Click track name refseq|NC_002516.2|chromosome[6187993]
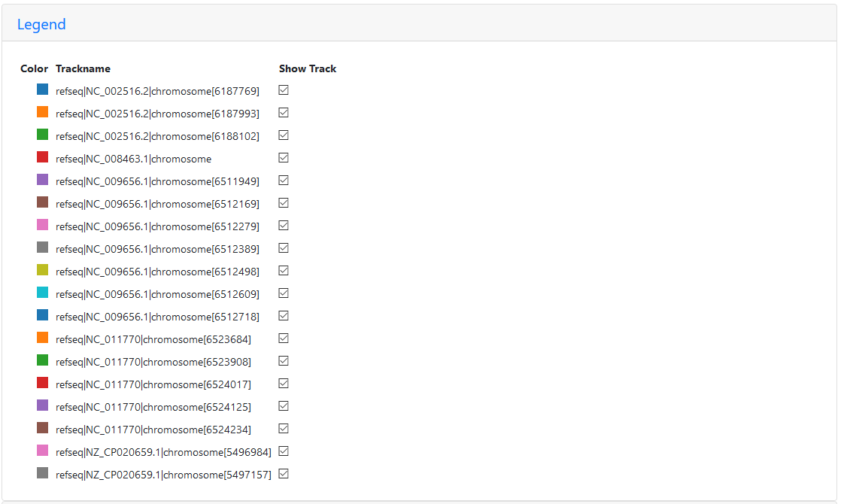The image size is (841, 504). tap(158, 114)
